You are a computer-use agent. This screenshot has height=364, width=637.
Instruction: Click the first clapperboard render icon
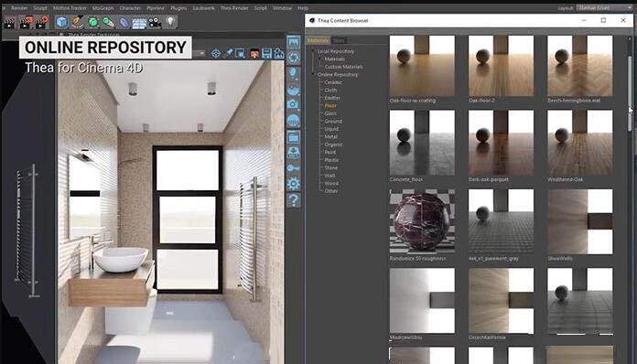tap(9, 23)
